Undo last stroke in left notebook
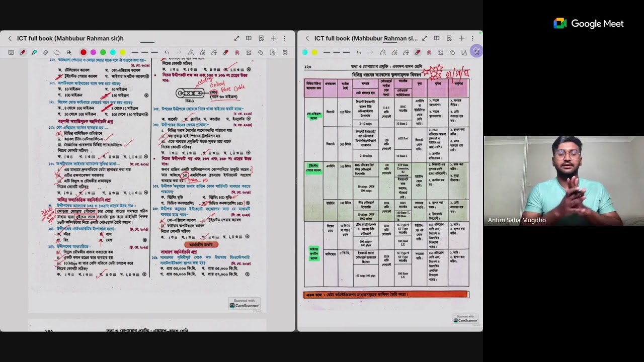644x362 pixels. 167,52
